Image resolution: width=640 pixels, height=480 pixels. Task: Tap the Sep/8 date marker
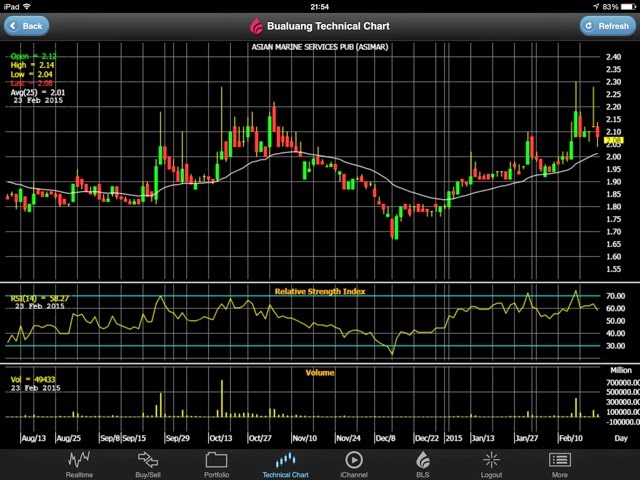tap(110, 438)
